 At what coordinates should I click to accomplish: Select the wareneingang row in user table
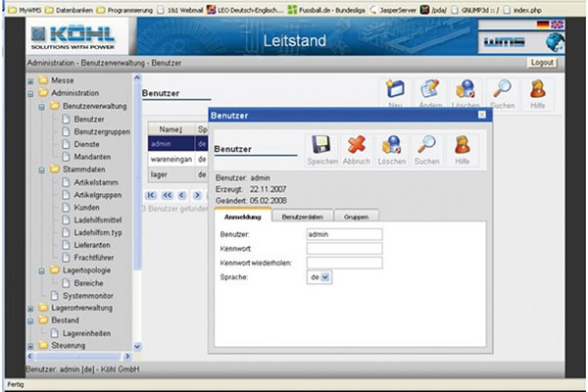point(171,158)
